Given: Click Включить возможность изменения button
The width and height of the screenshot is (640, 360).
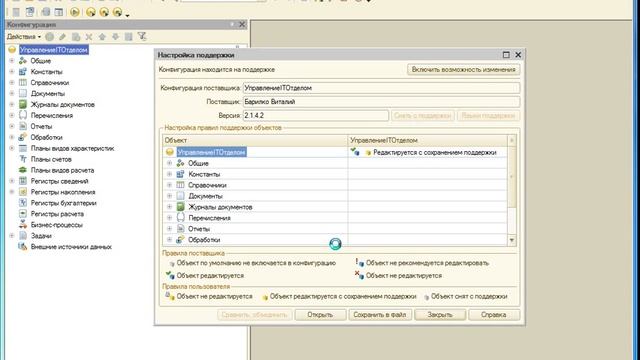Looking at the screenshot, I should (463, 70).
